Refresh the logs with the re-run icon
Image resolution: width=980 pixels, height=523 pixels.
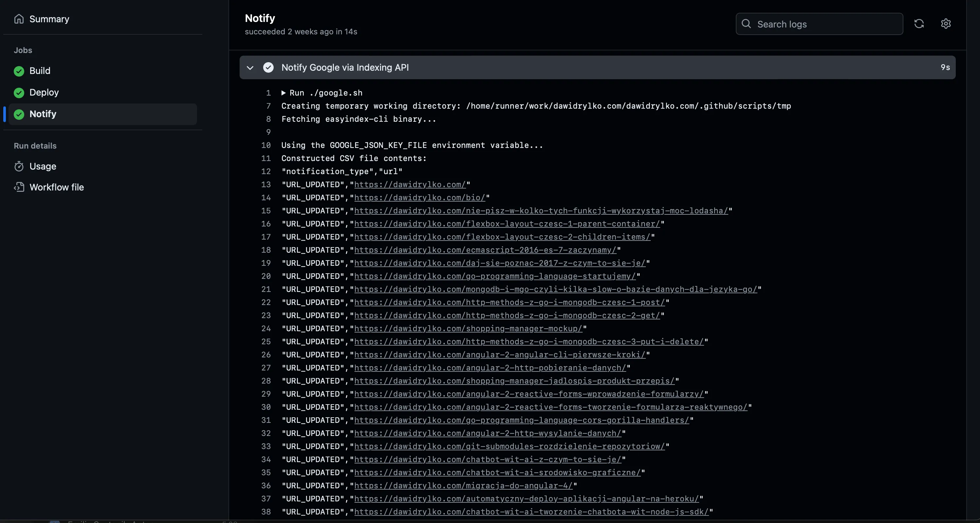(x=919, y=24)
